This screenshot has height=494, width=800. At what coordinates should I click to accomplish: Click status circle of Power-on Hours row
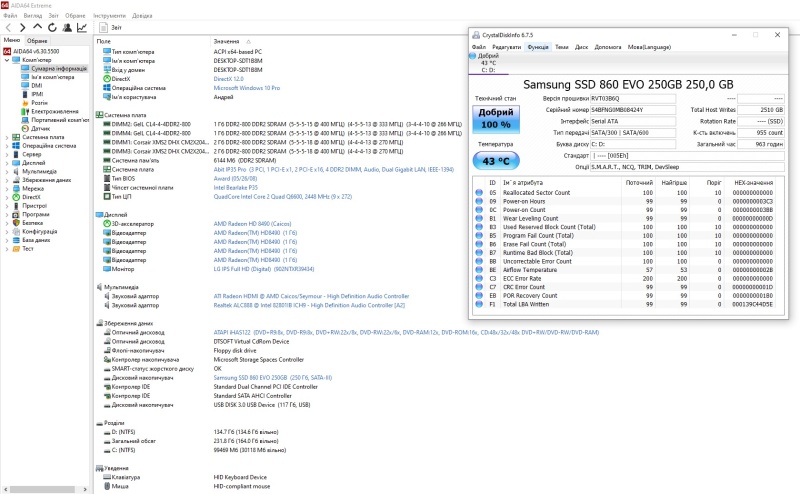(479, 201)
